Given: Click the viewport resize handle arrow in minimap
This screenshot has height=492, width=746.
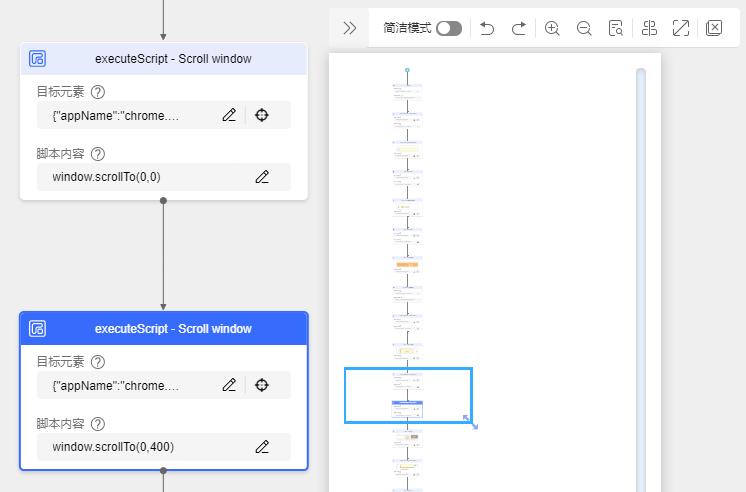Looking at the screenshot, I should (470, 422).
